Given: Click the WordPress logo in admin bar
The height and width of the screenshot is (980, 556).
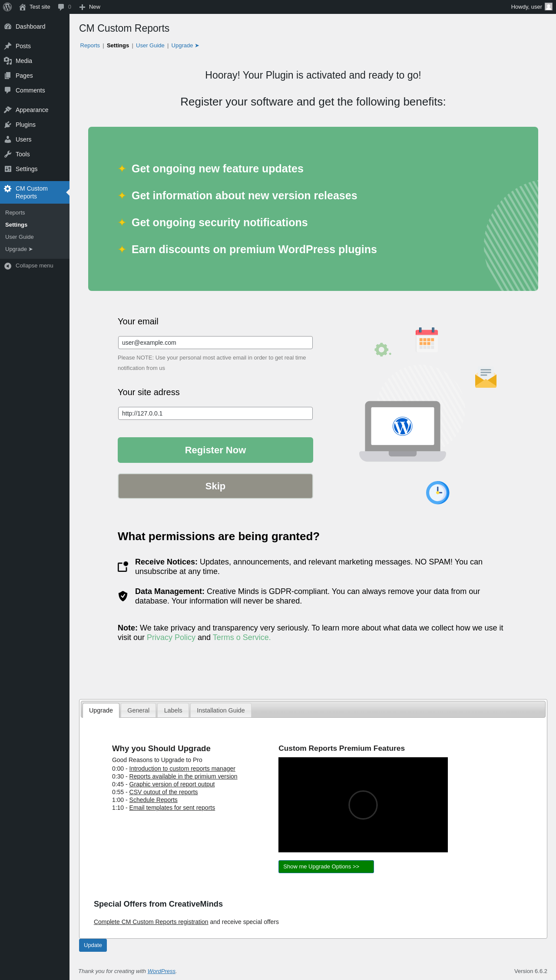Looking at the screenshot, I should point(7,7).
